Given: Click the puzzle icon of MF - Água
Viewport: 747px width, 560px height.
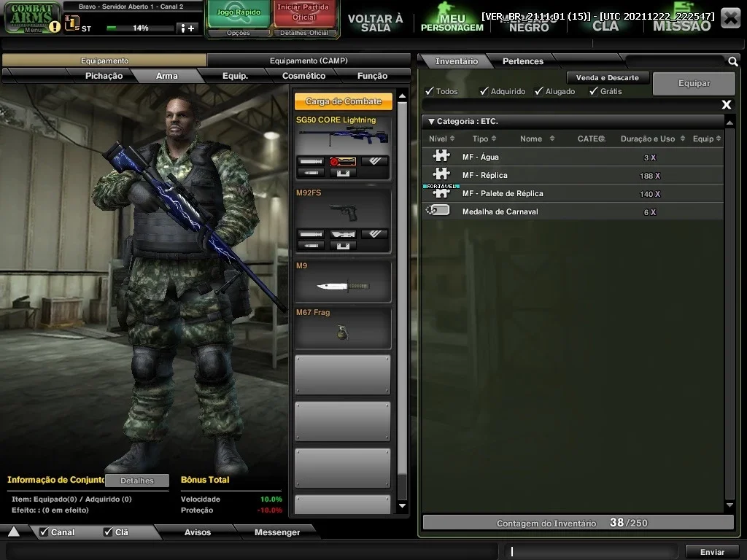Looking at the screenshot, I should pos(441,156).
